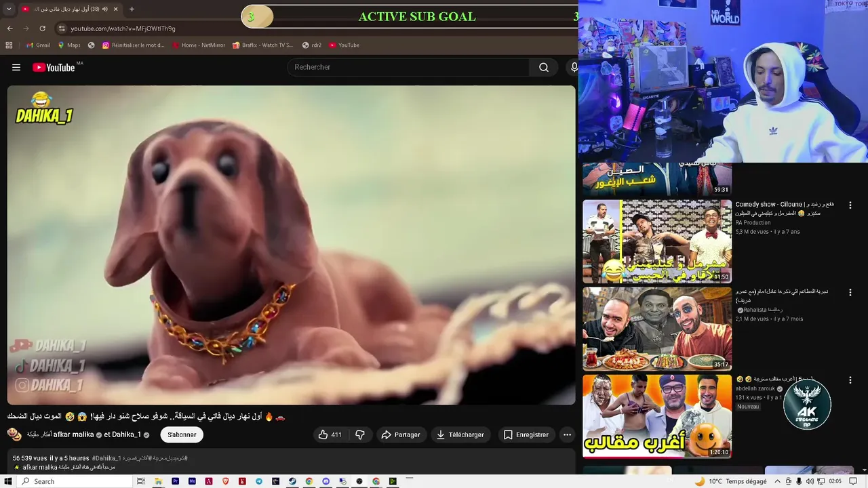
Task: Close the YouTube browser tab
Action: click(116, 9)
